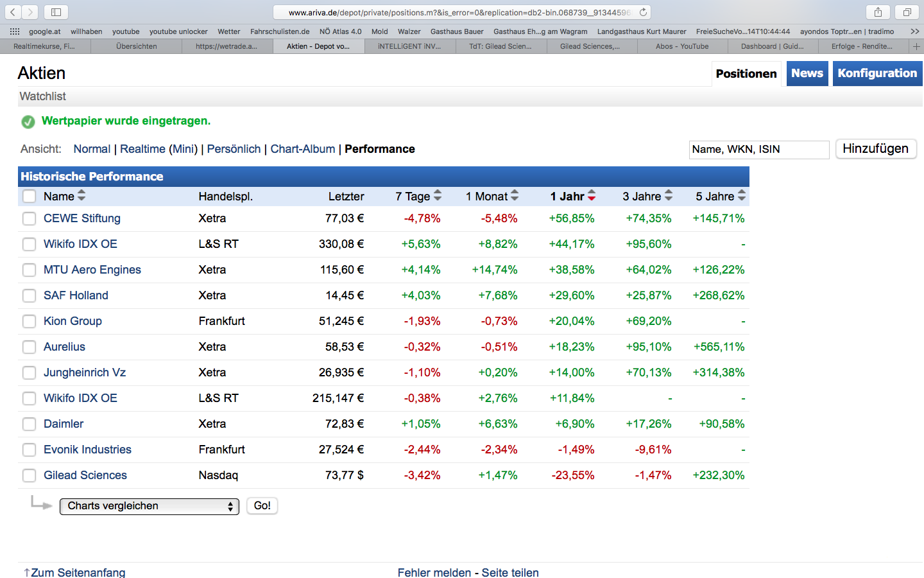924x578 pixels.
Task: Check the CEWE Stiftung row checkbox
Action: (29, 218)
